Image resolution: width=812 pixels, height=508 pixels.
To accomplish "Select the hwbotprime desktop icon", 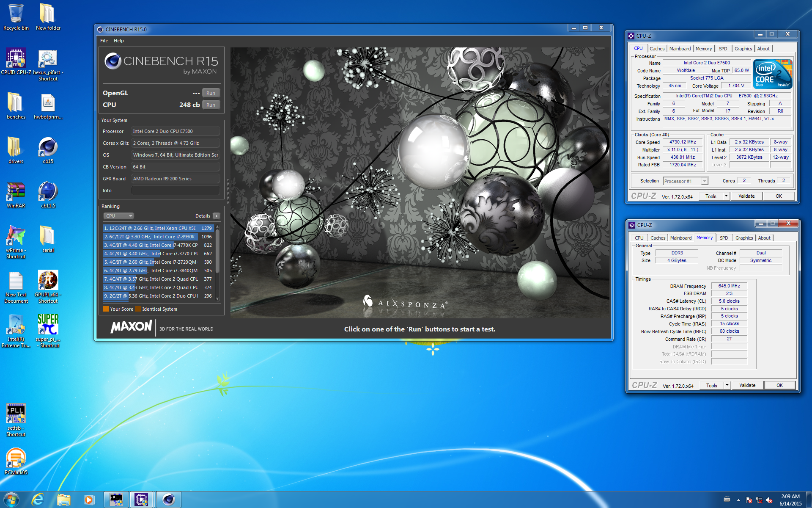I will coord(48,106).
